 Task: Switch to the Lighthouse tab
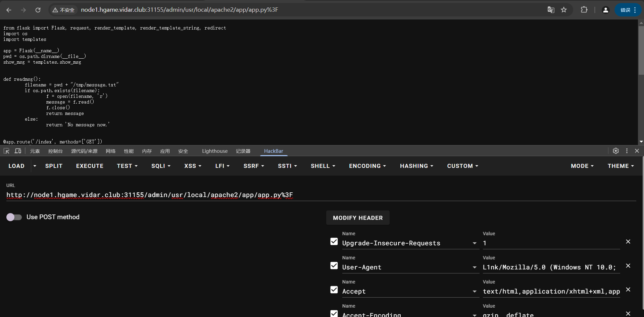pyautogui.click(x=214, y=151)
